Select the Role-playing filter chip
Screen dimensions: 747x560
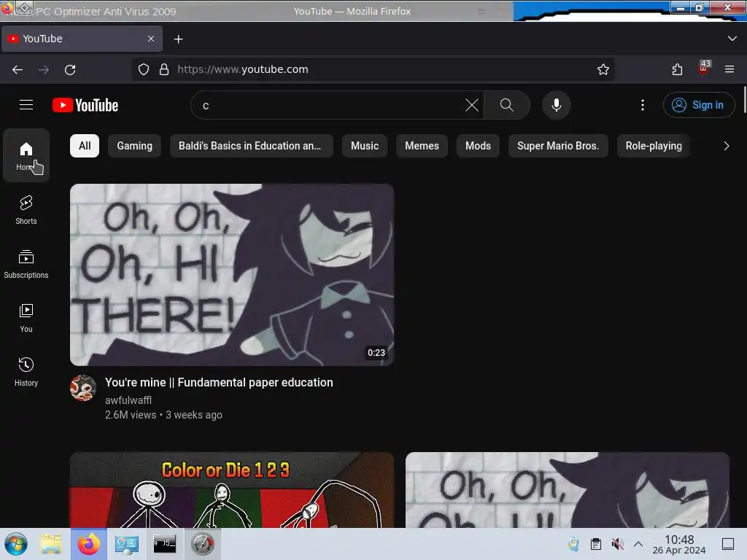tap(654, 146)
